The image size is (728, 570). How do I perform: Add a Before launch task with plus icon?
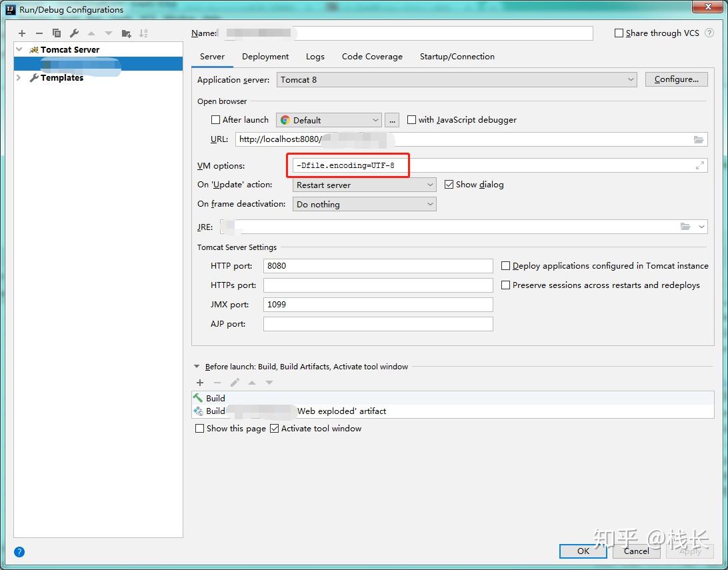(200, 383)
